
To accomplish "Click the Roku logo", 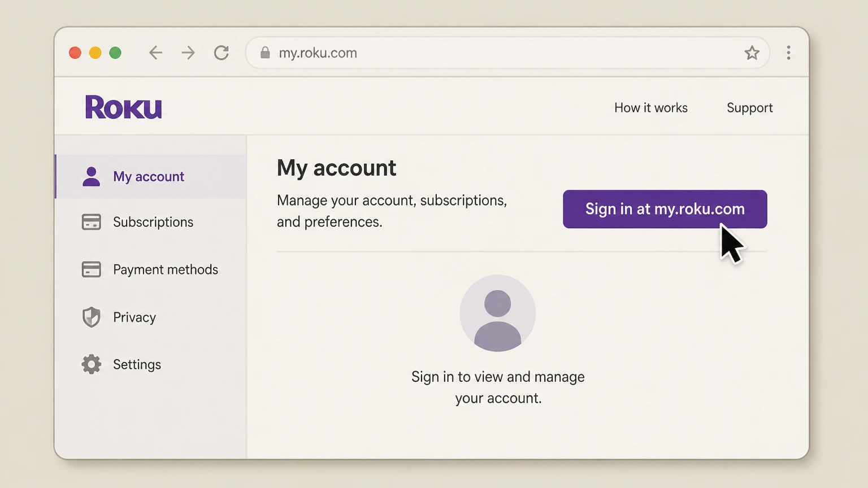I will pyautogui.click(x=123, y=107).
